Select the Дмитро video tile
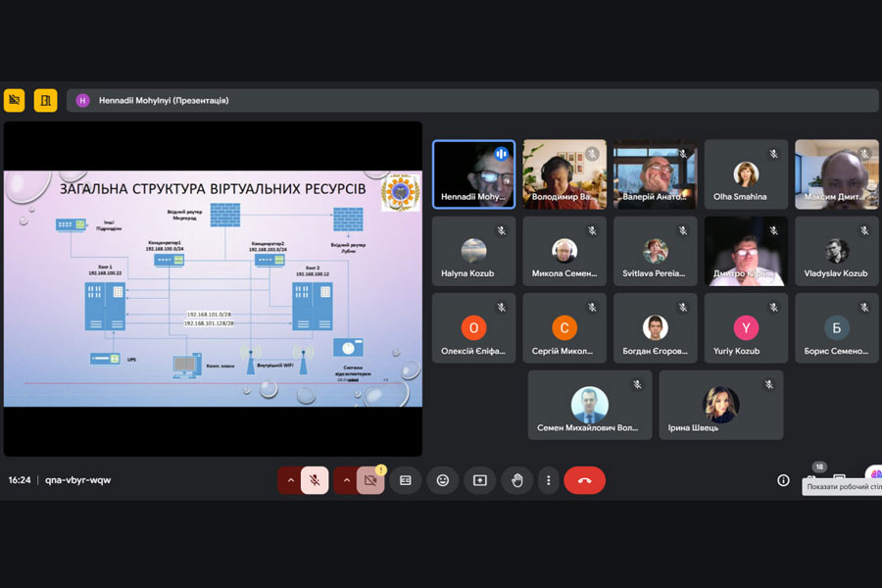The image size is (882, 588). click(746, 252)
